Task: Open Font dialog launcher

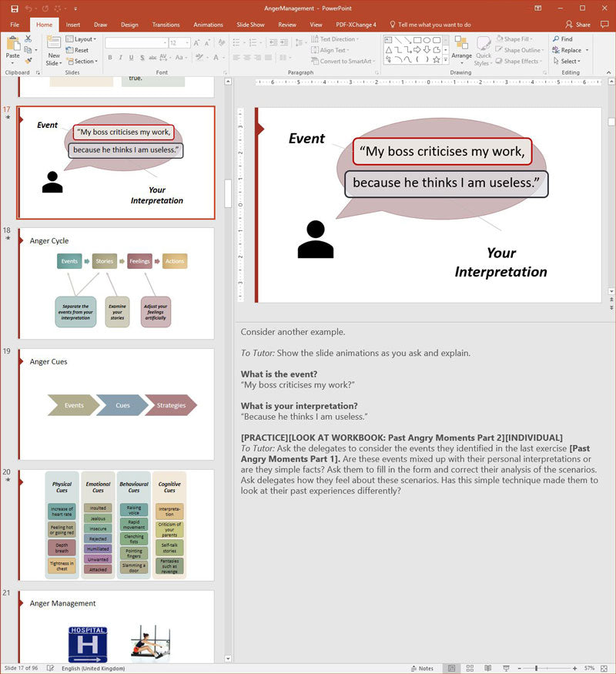Action: coord(225,72)
